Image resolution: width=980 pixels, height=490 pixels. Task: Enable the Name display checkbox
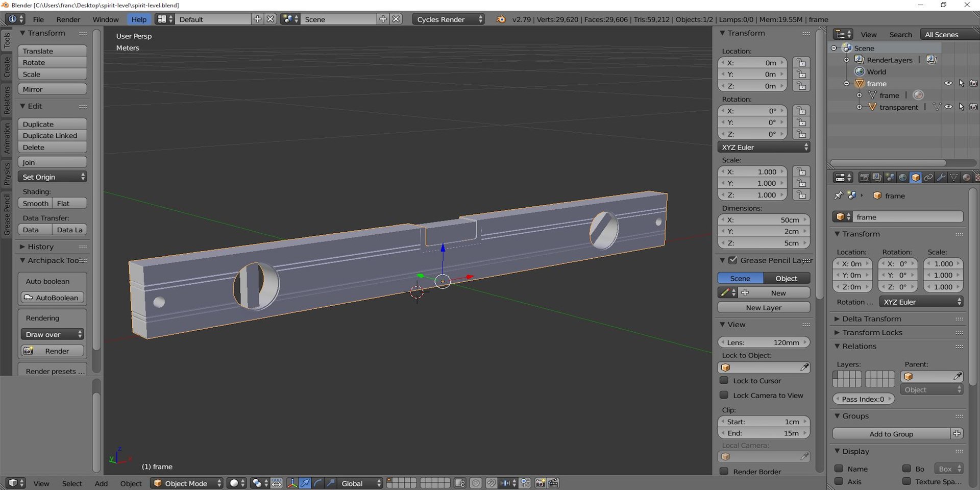tap(839, 469)
